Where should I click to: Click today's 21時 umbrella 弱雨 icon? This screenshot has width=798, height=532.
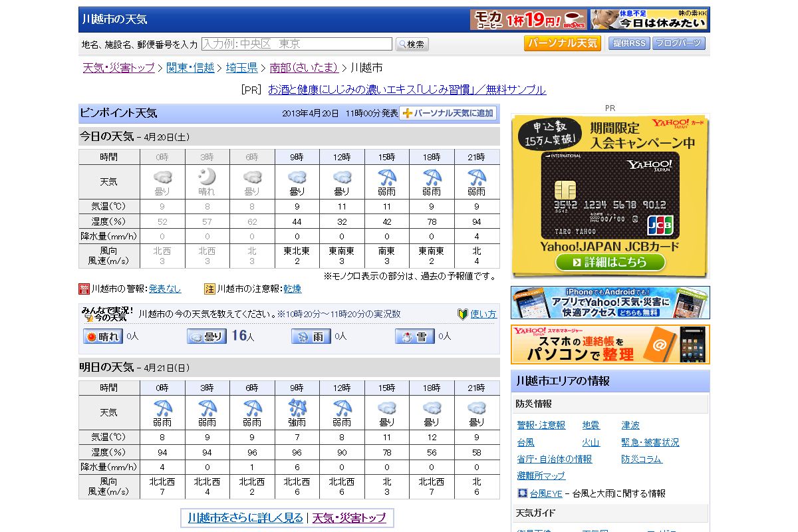click(477, 177)
